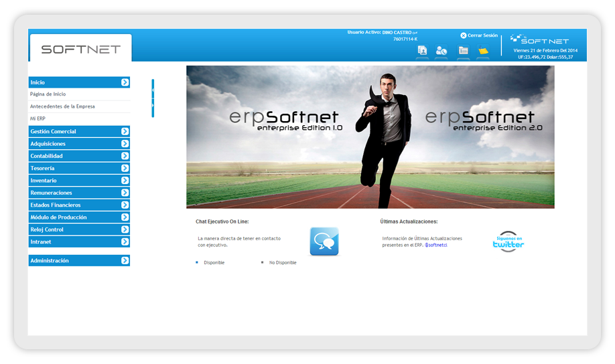Expand the Administración arrow

click(125, 260)
